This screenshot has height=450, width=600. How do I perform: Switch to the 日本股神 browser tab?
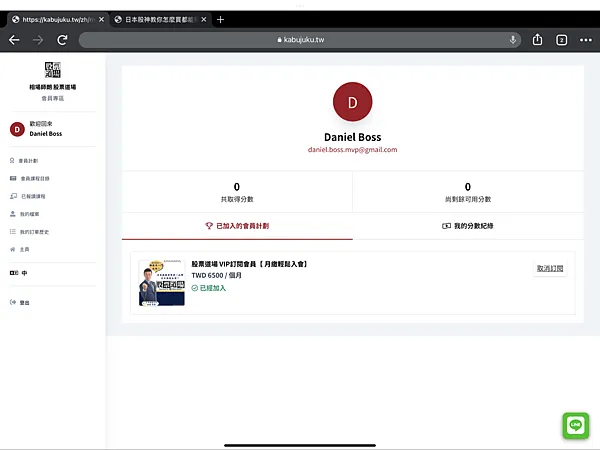tap(159, 20)
